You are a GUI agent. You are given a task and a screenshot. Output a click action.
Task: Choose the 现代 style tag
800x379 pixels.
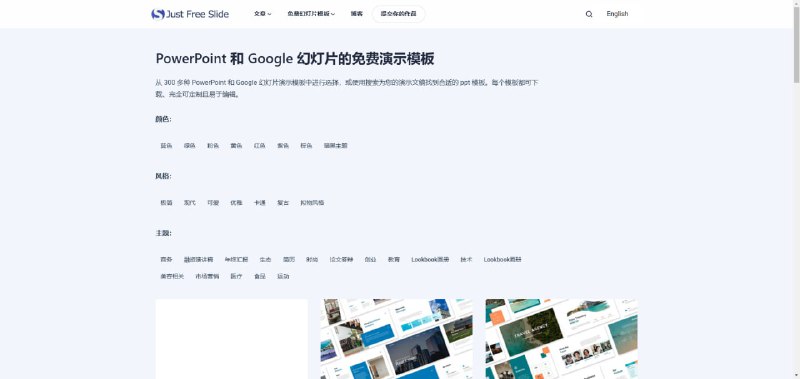coord(190,203)
